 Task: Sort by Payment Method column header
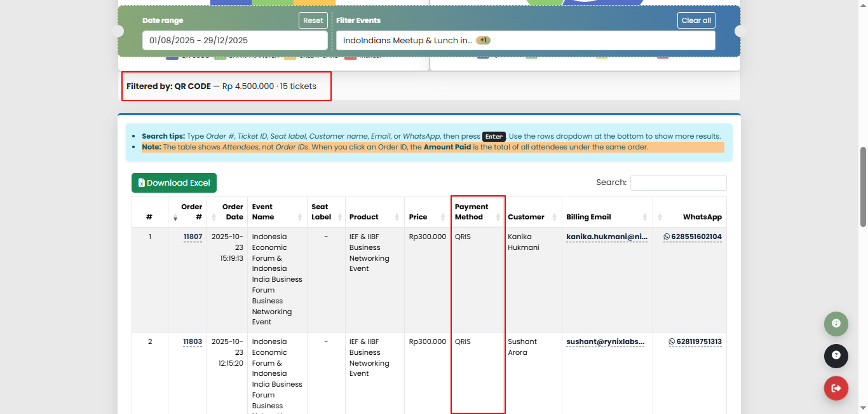[471, 212]
